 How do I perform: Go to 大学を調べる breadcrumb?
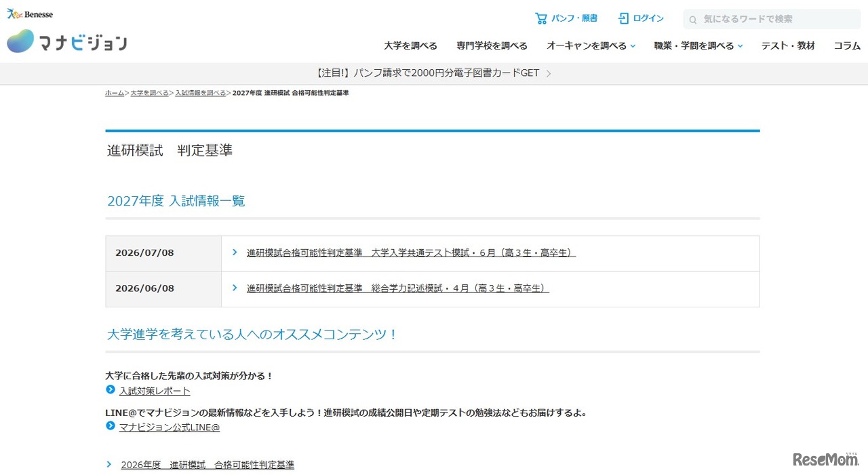(x=150, y=93)
